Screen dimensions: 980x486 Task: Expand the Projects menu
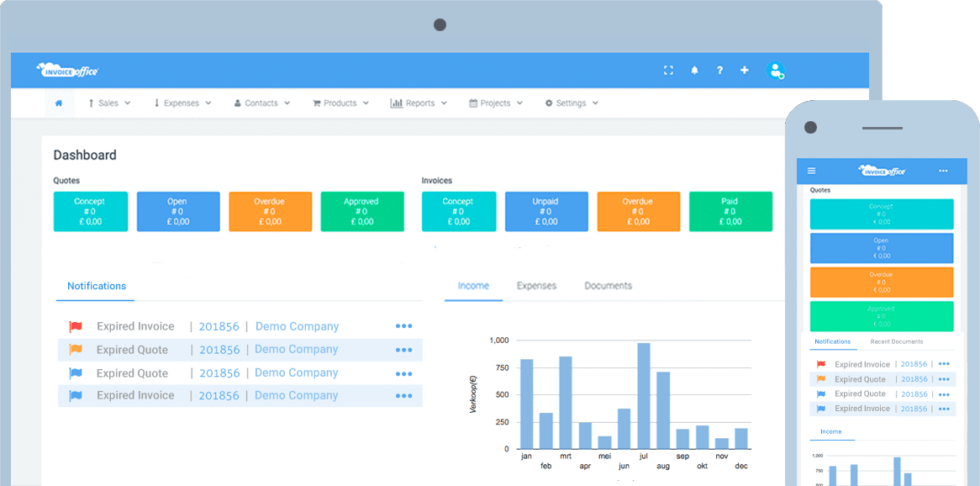(x=496, y=103)
